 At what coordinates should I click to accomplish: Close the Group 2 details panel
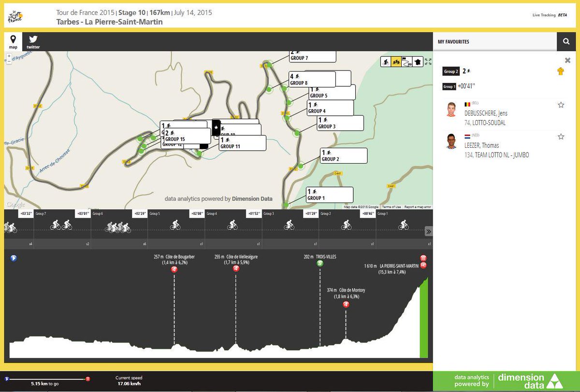click(x=568, y=60)
